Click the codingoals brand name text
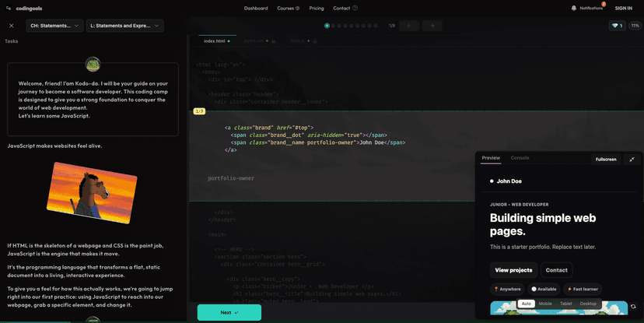Screen dimensions: 644x323 (29, 9)
